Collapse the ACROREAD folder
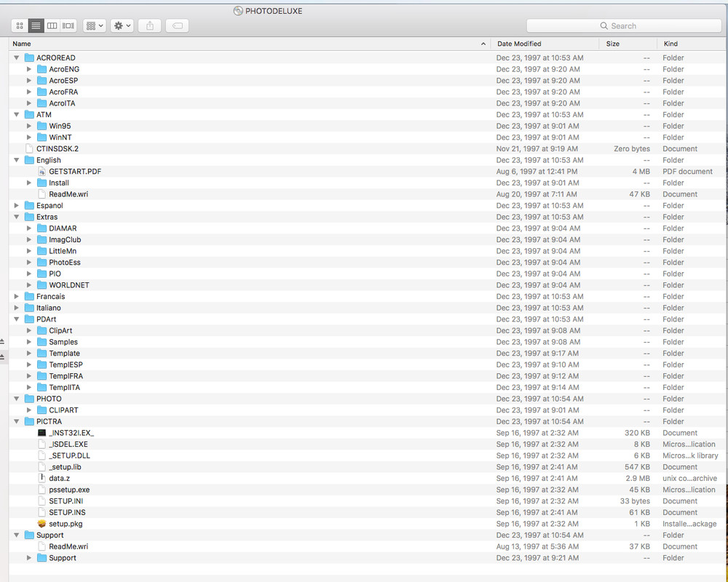 17,57
